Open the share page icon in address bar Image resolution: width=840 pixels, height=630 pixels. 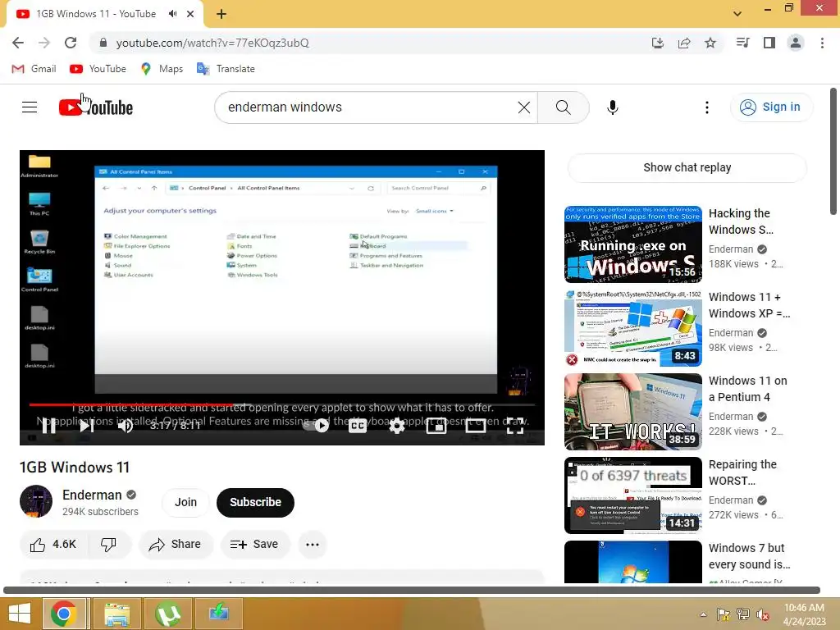point(684,43)
